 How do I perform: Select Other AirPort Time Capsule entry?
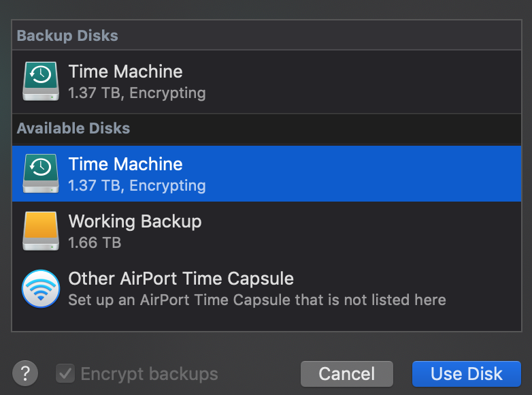coord(181,279)
